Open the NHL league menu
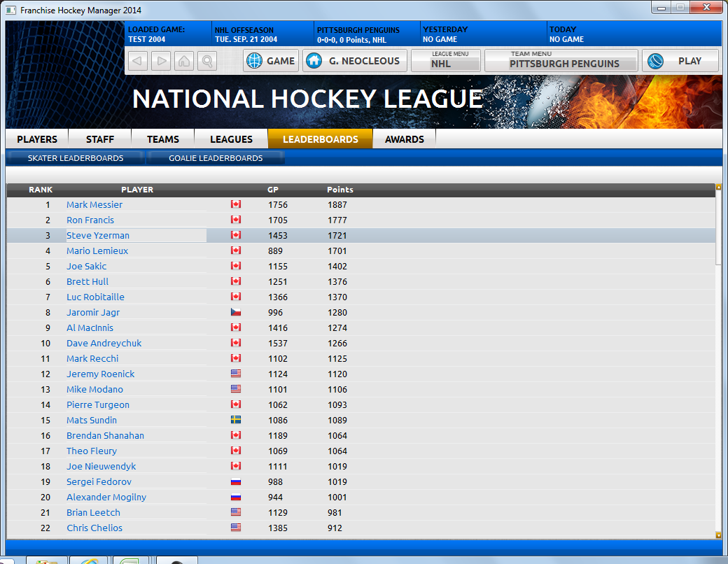This screenshot has width=728, height=564. tap(446, 61)
